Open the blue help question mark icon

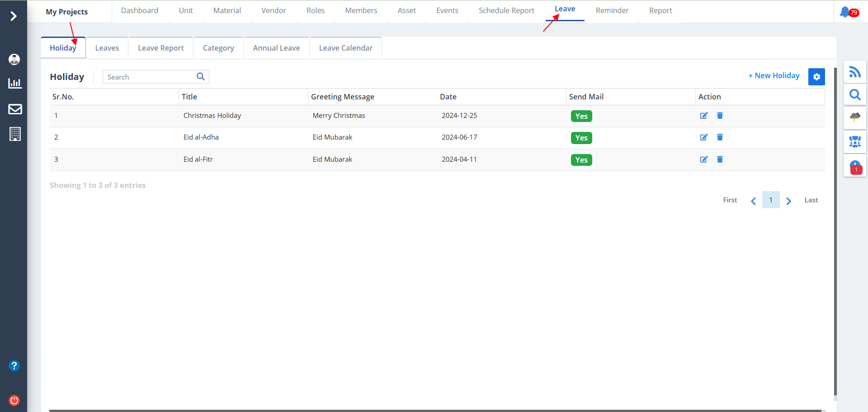14,365
